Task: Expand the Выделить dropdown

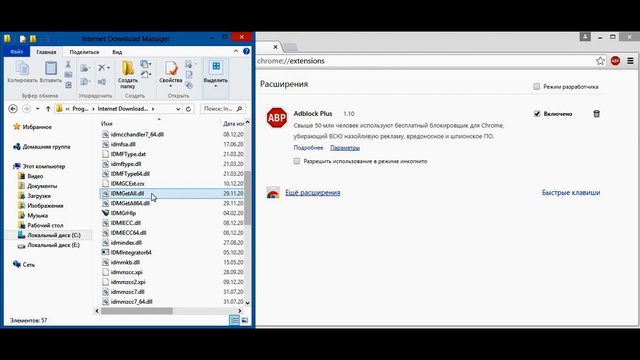Action: [x=216, y=86]
